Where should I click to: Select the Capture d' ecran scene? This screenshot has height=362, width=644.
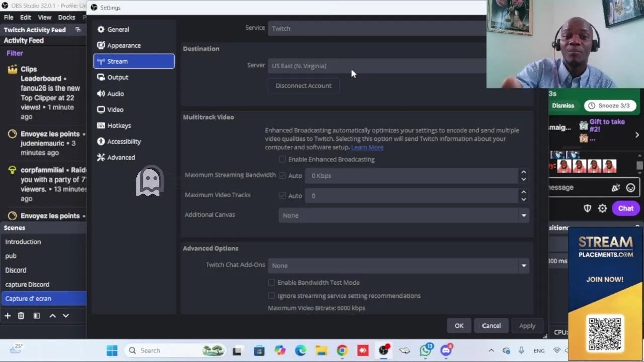point(44,298)
